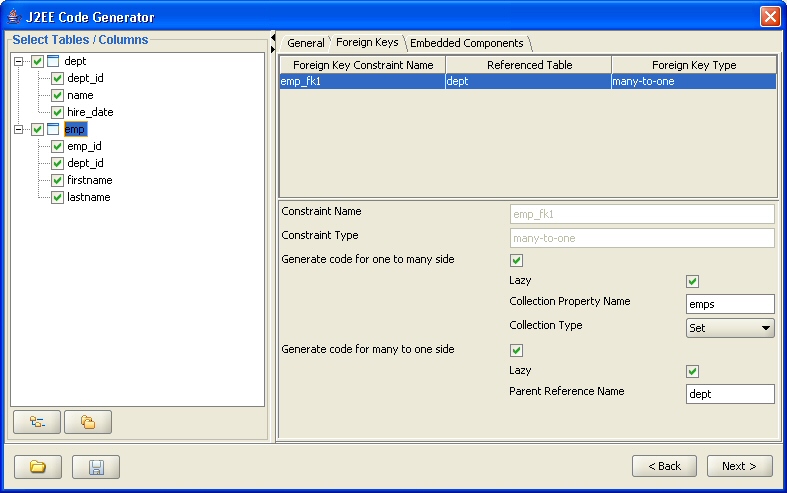Open the Embedded Components tab

[466, 43]
